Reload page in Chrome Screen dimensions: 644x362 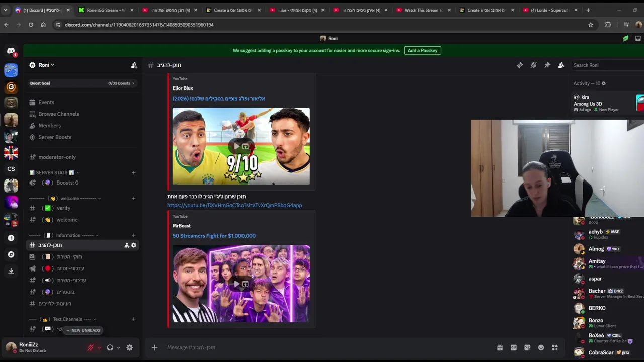(31, 25)
